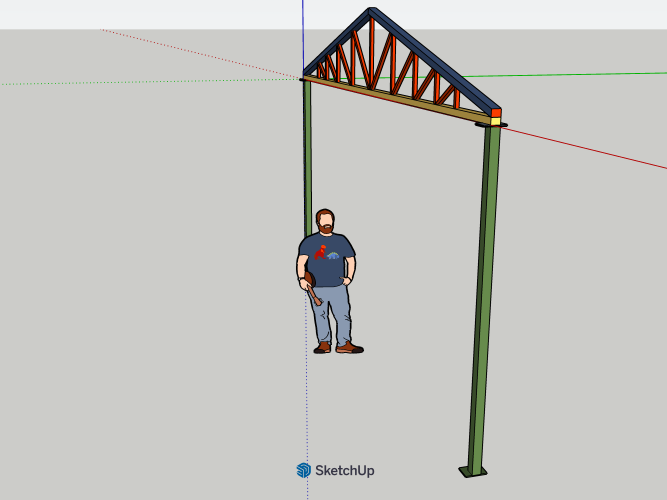
Task: Select the thin green post on left
Action: pos(308,150)
